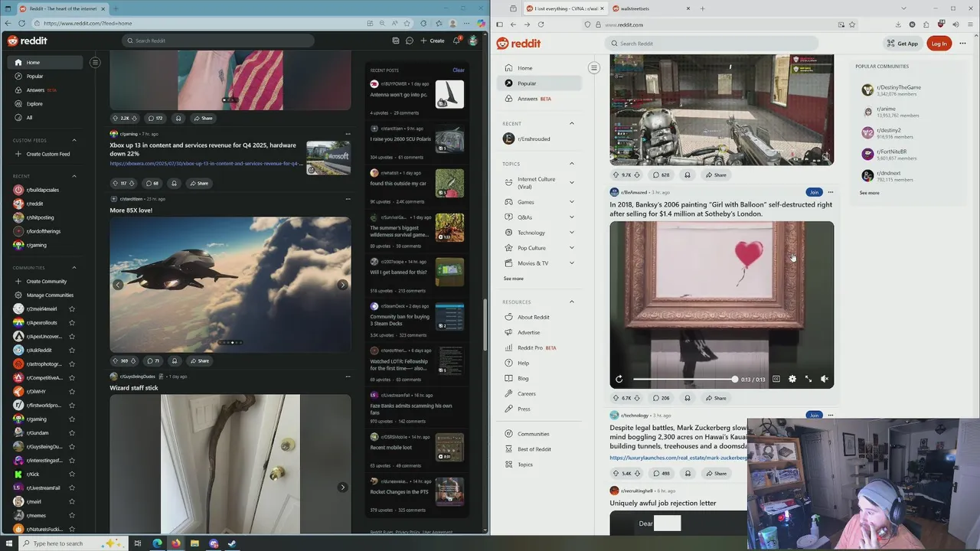Search in the dark Reddit search field
The height and width of the screenshot is (551, 980).
pos(217,41)
